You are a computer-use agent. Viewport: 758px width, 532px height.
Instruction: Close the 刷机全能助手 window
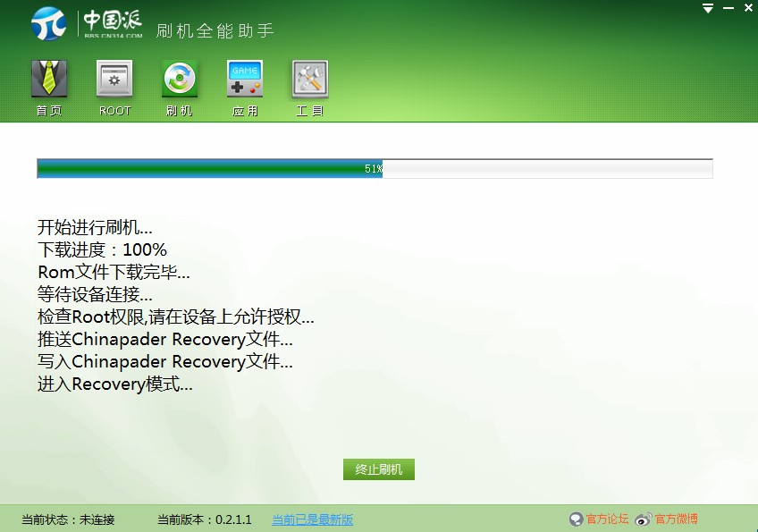(x=748, y=8)
